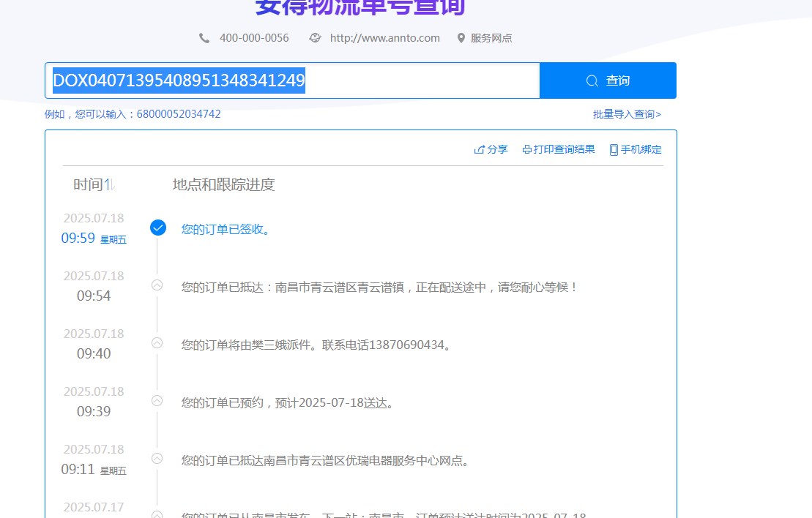Viewport: 812px width, 518px height.
Task: Click the 09:59 time entry
Action: point(78,238)
